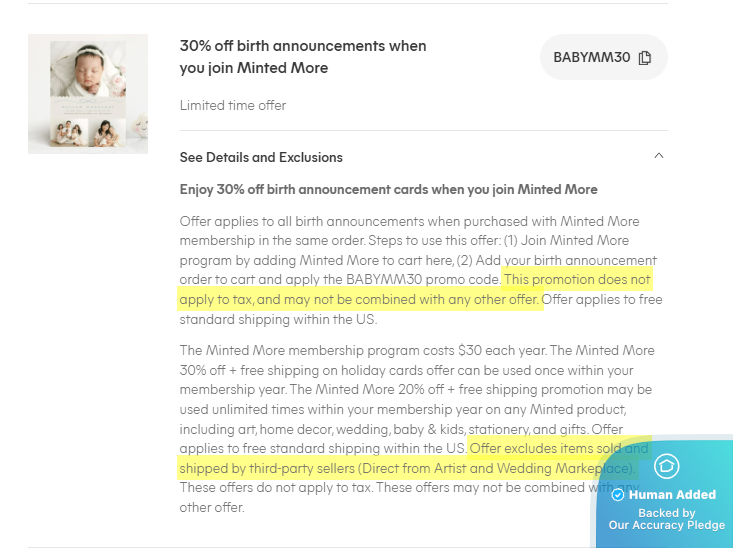The height and width of the screenshot is (548, 733).
Task: Click the bold Enjoy 30% off heading
Action: click(x=388, y=189)
